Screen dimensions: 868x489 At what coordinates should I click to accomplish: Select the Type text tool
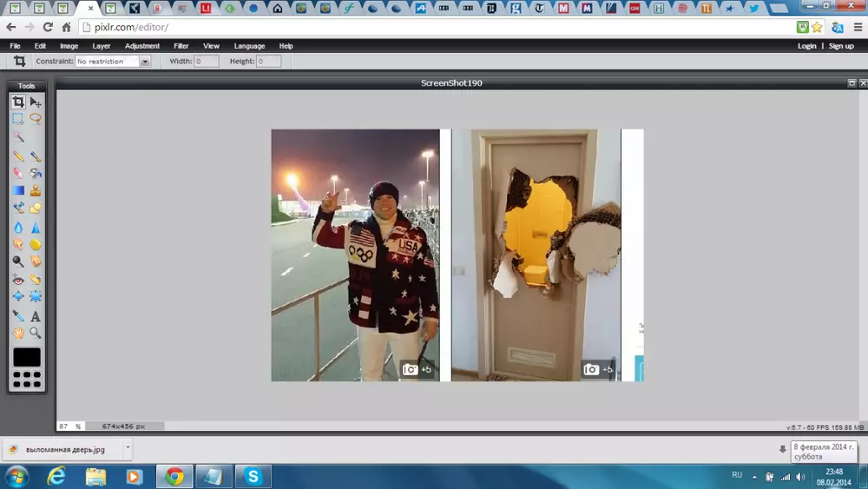[x=36, y=316]
